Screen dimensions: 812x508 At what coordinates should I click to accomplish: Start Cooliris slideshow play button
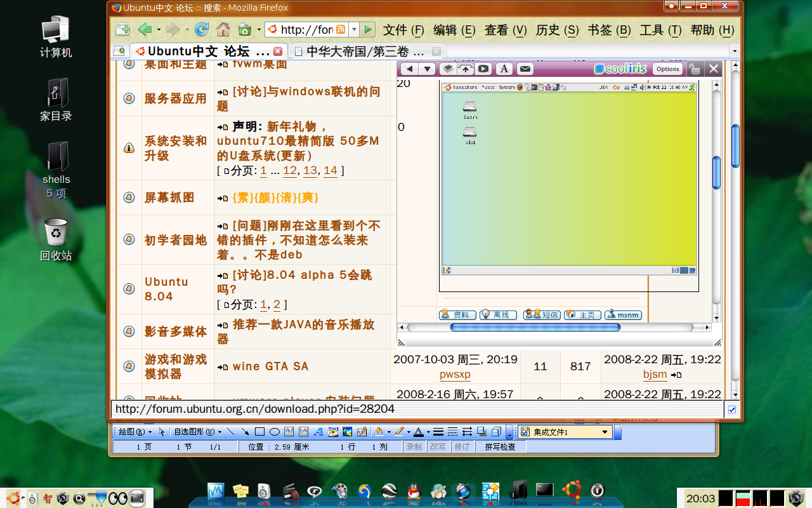tap(483, 69)
